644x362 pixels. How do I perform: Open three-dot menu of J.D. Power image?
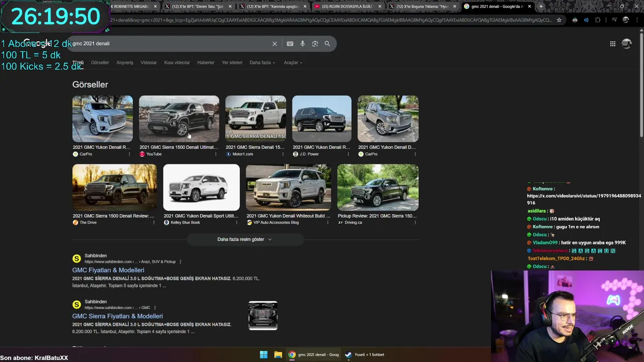(x=348, y=154)
